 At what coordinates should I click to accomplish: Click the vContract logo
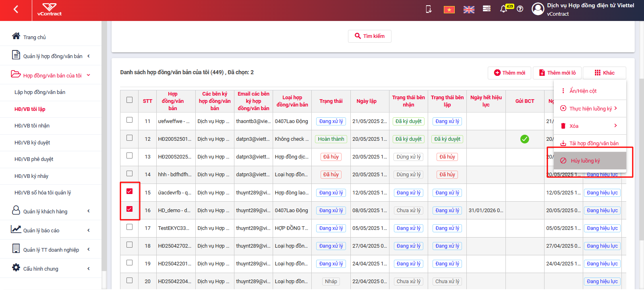pyautogui.click(x=50, y=10)
